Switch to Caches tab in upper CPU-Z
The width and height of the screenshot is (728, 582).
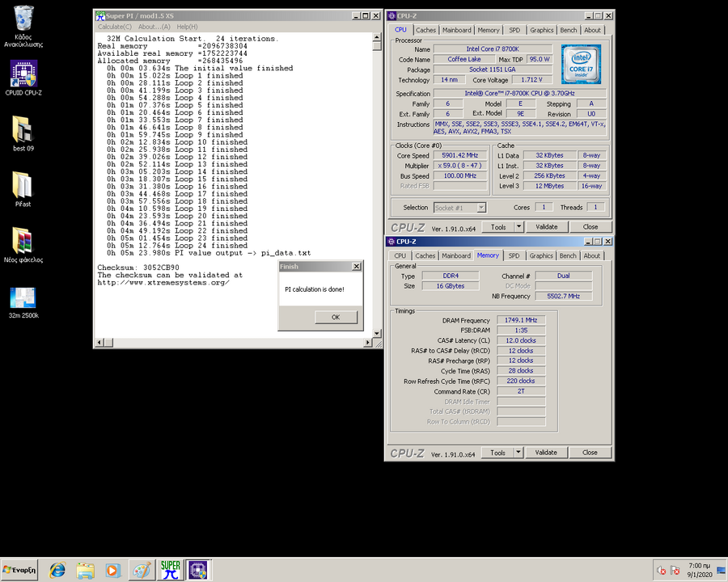coord(425,30)
